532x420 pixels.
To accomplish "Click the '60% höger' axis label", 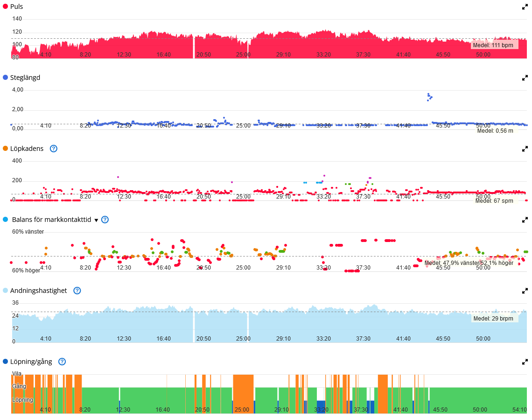I will [x=26, y=271].
